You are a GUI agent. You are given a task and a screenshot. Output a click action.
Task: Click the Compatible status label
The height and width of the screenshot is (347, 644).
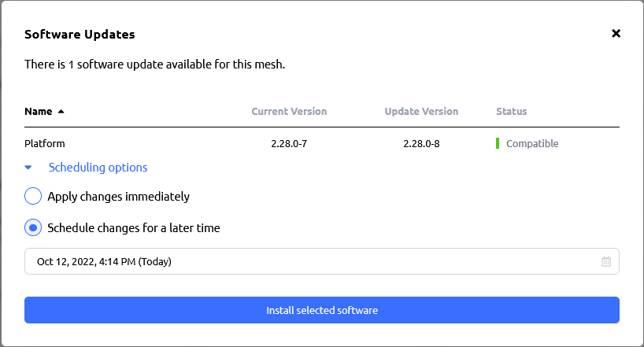[532, 143]
